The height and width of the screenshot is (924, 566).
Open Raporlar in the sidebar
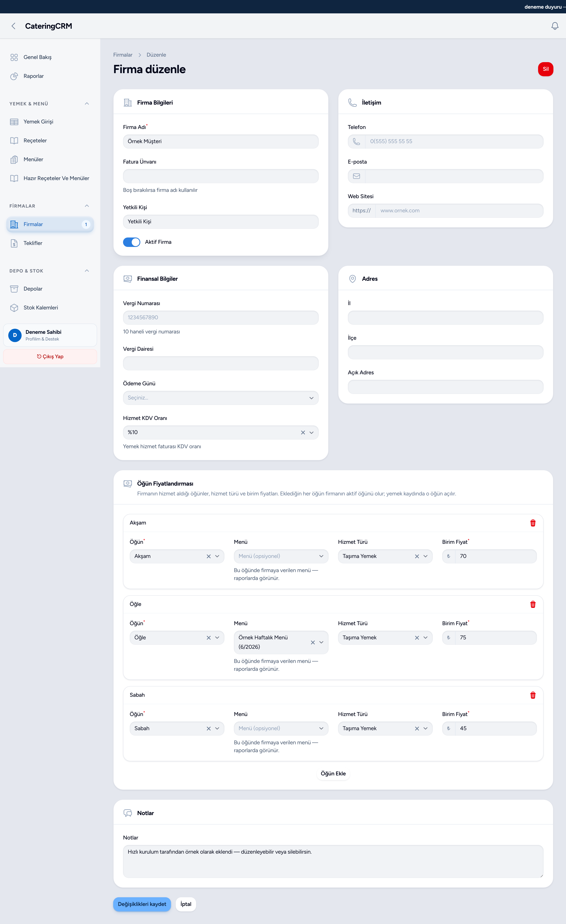click(50, 76)
